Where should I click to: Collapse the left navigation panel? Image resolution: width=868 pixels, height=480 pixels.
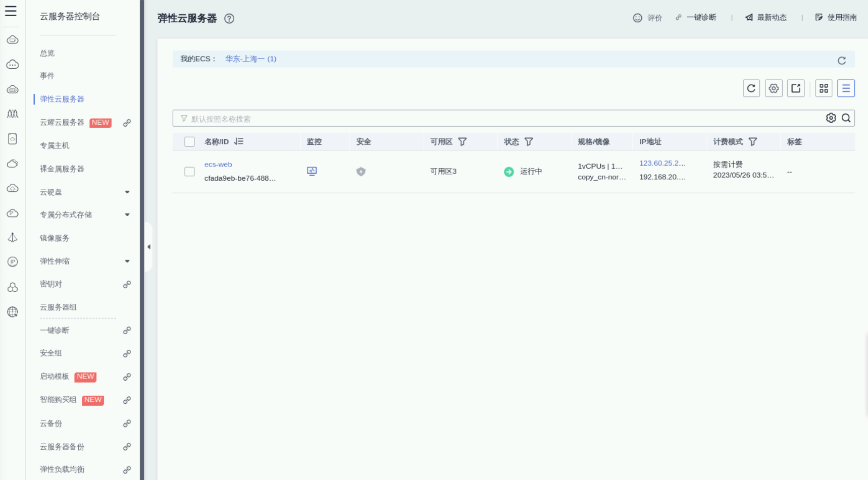(148, 247)
